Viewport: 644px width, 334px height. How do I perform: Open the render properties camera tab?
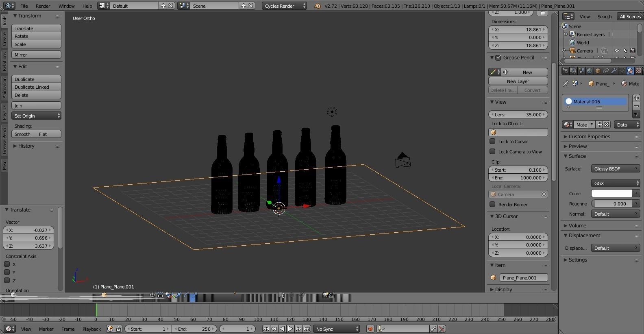pos(565,71)
